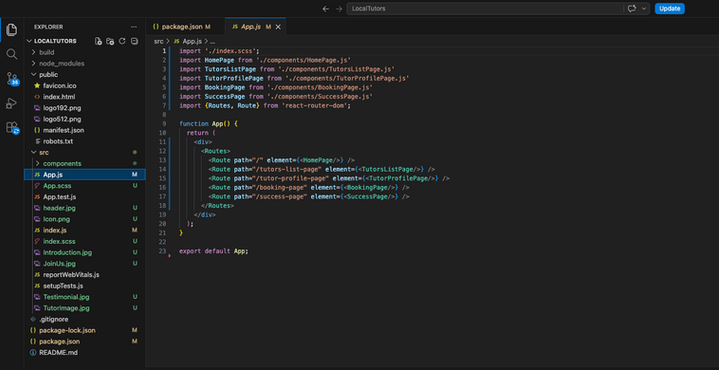Open robots.txt in the file tree

click(x=85, y=141)
